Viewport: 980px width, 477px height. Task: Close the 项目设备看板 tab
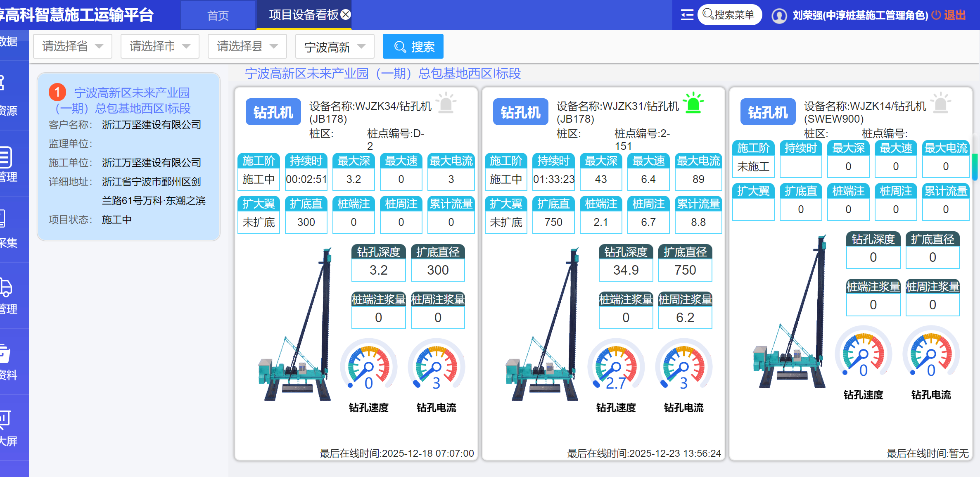point(346,14)
